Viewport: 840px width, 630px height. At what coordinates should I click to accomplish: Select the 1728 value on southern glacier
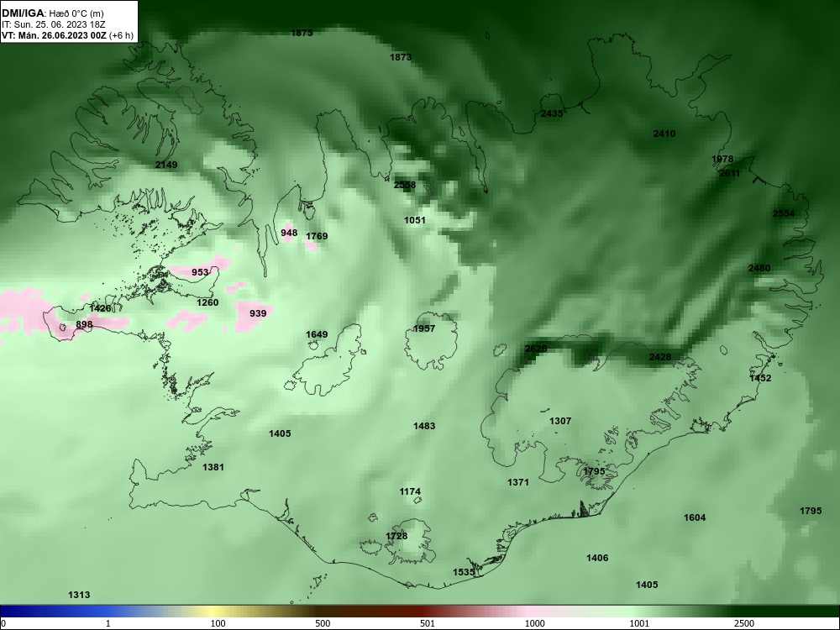(x=396, y=536)
